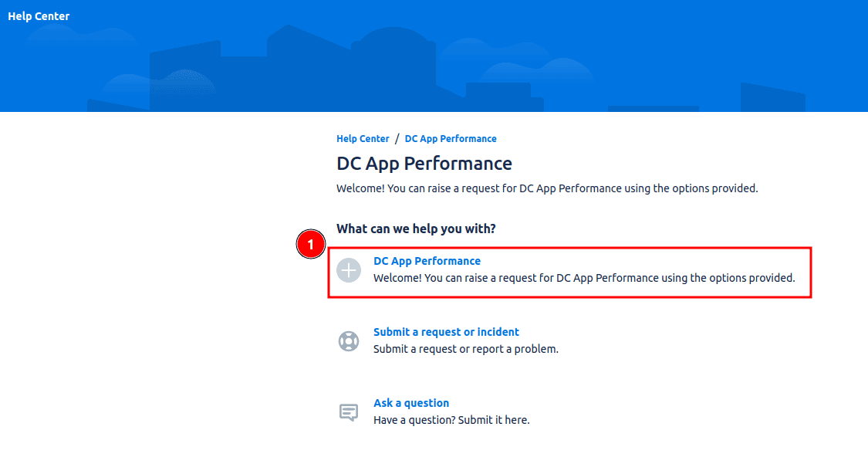Click the dome building silhouette in banner
Viewport: 868px width, 464px height.
point(390,46)
